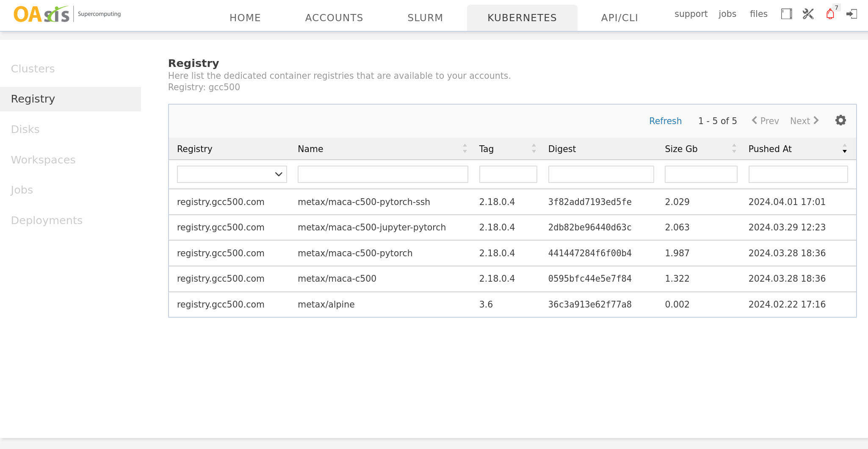868x449 pixels.
Task: Click the Refresh link
Action: click(665, 121)
